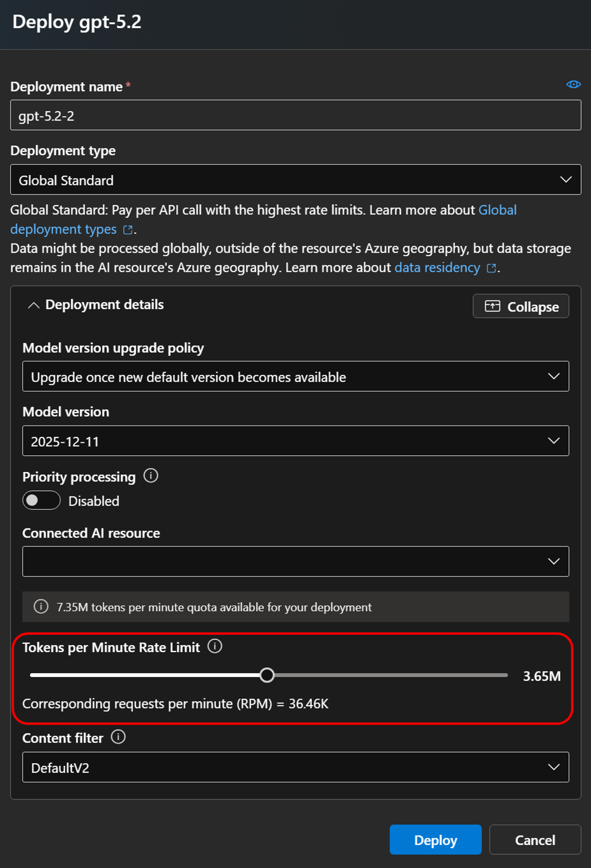The width and height of the screenshot is (591, 868).
Task: Click the external link icon after data residency
Action: [491, 268]
